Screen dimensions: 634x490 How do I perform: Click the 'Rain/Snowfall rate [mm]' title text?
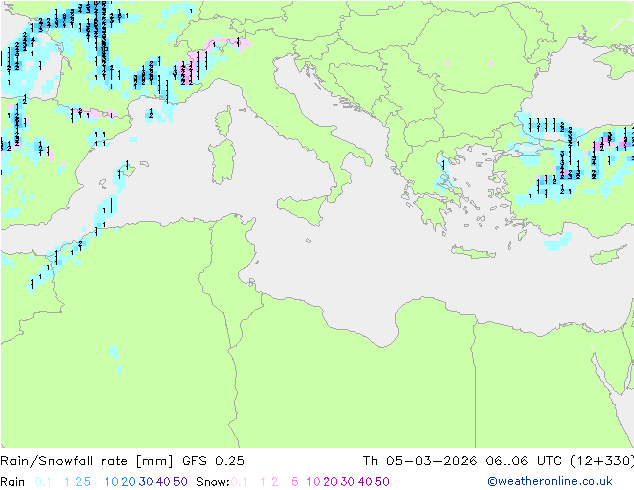click(87, 461)
